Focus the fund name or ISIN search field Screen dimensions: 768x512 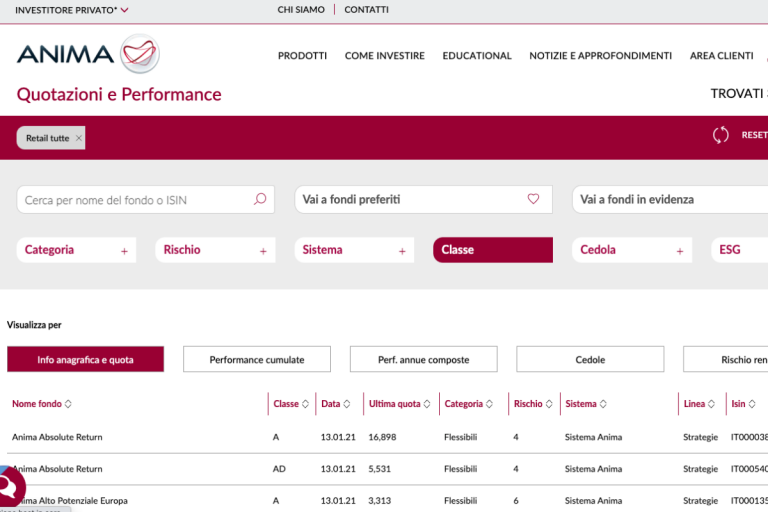[145, 199]
